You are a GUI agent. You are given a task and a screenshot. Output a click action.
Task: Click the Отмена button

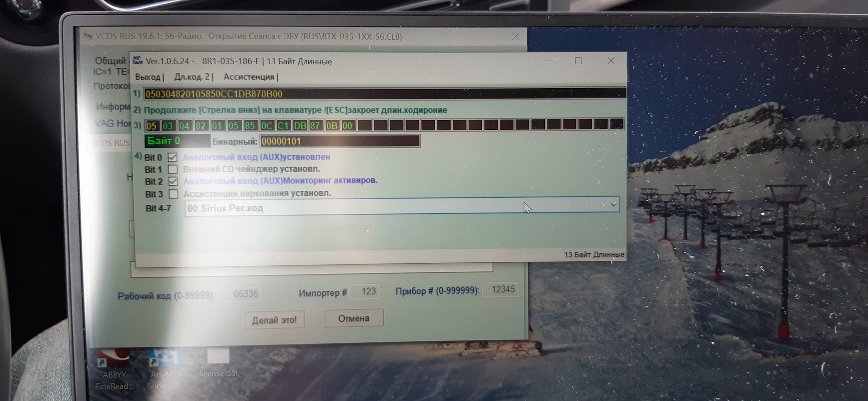pyautogui.click(x=354, y=318)
